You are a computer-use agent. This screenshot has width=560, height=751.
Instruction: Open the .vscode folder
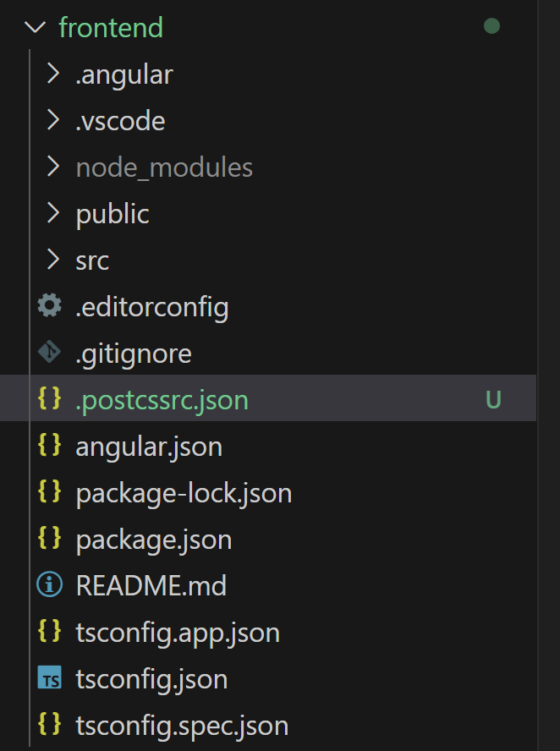[x=120, y=121]
